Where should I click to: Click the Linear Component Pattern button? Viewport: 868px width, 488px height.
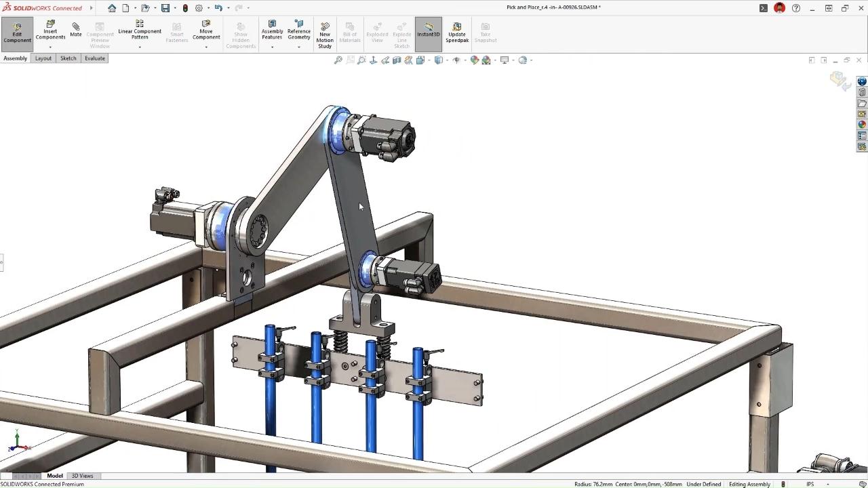pos(140,31)
